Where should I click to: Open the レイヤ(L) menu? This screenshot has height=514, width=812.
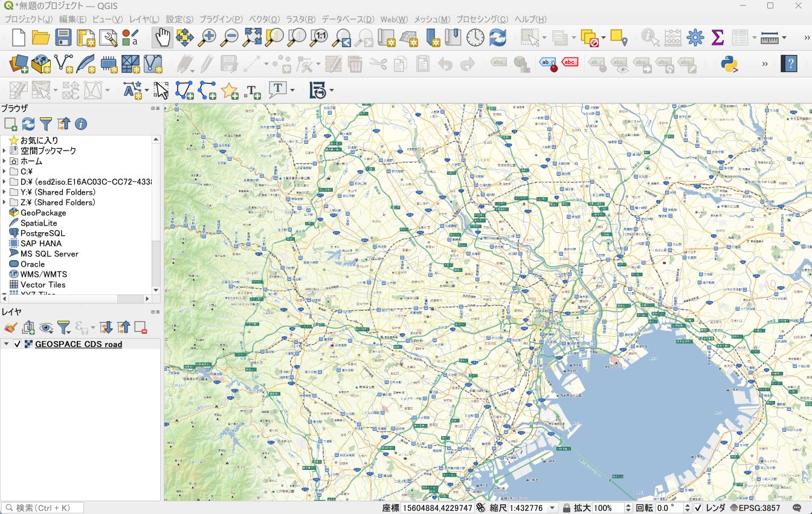(144, 19)
